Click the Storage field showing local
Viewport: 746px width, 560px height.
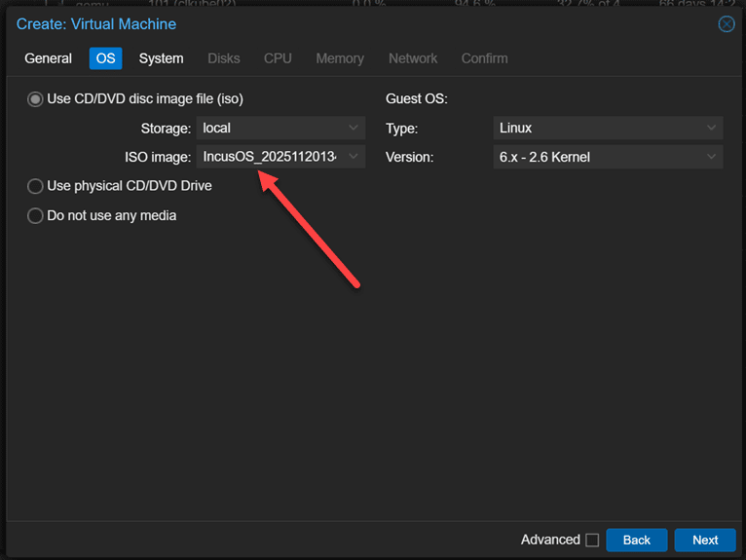(x=280, y=128)
